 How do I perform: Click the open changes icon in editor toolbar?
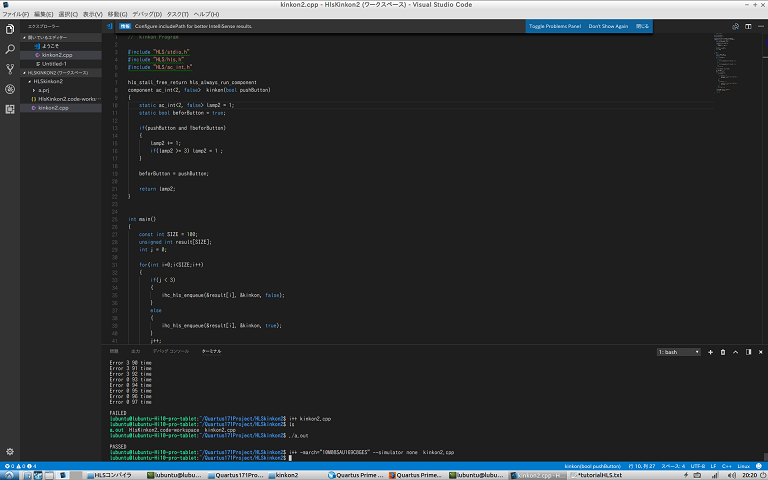click(735, 26)
